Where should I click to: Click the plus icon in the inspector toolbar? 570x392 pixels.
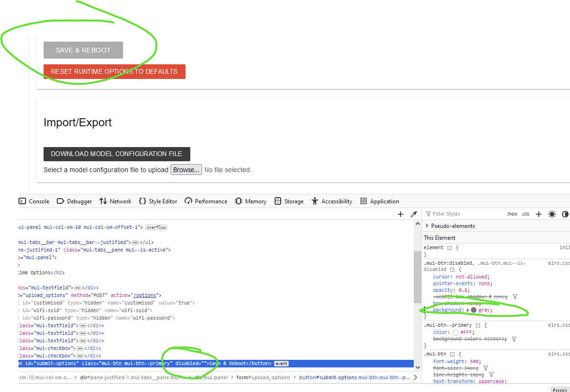(400, 214)
